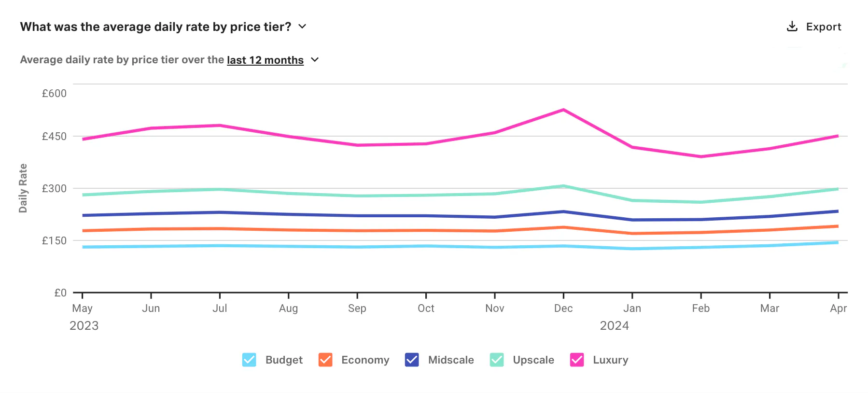The width and height of the screenshot is (868, 393).
Task: Click the £300 y-axis label
Action: 54,188
